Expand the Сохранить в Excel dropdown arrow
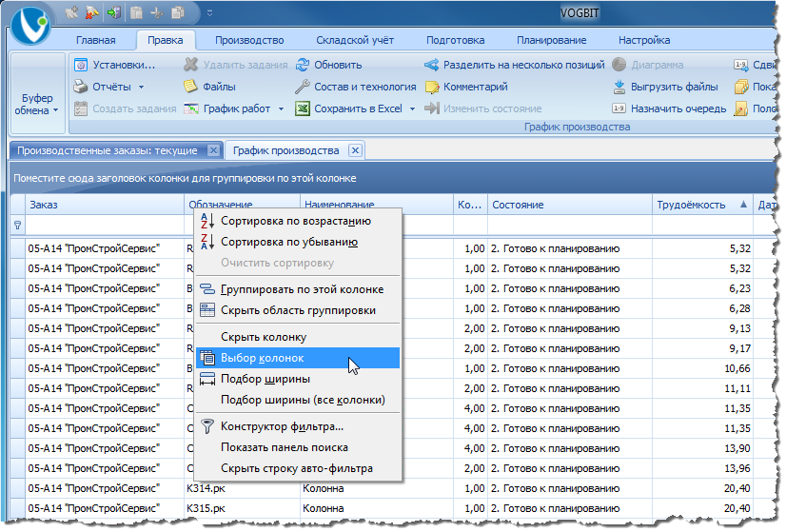Viewport: 786px width, 532px height. point(413,108)
